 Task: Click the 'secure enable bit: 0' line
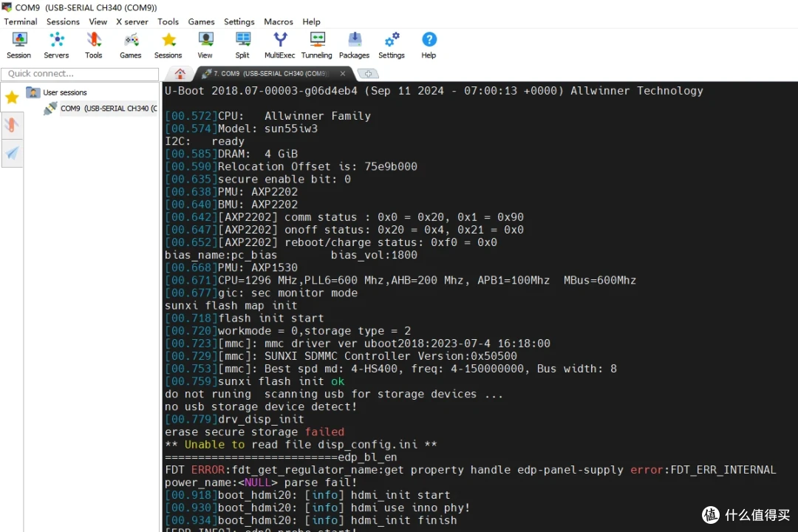coord(258,180)
